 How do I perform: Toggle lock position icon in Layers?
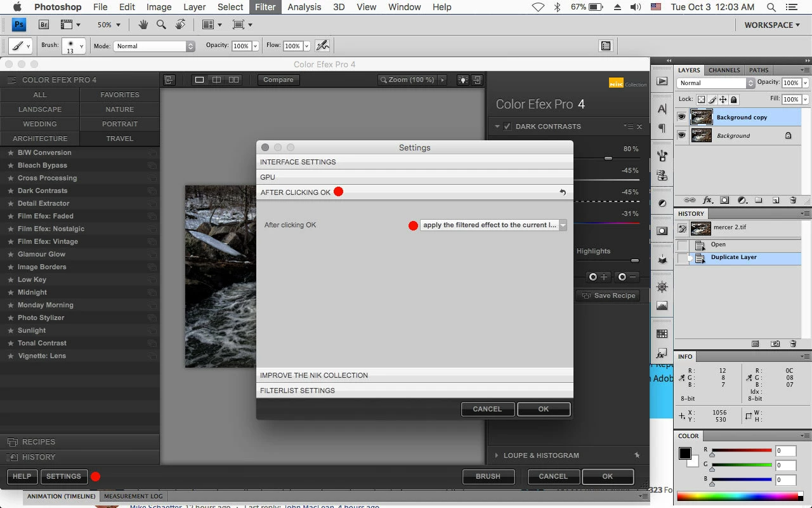click(723, 100)
